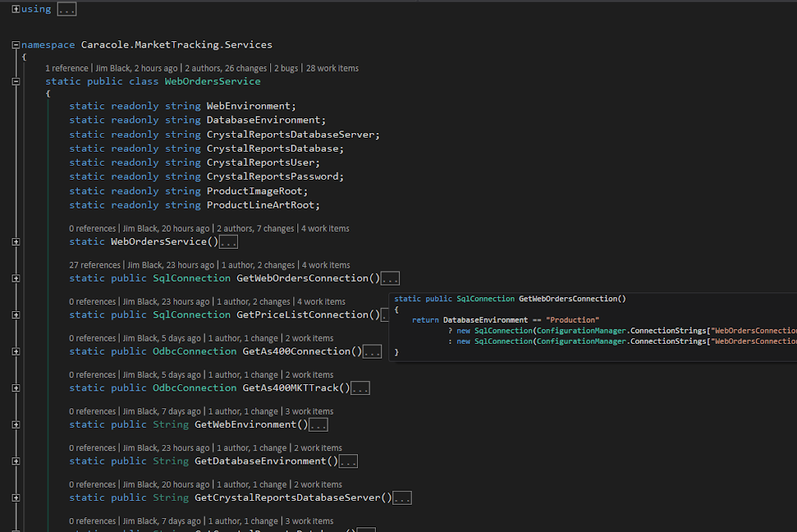Open '2 work items' above GetDatabaseEnvironment

[318, 448]
